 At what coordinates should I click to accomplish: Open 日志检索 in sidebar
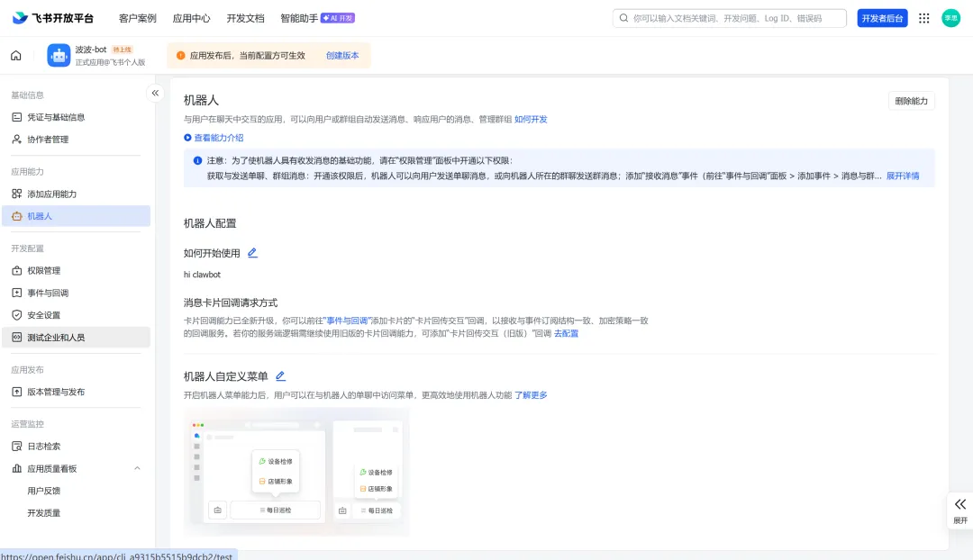pos(76,447)
